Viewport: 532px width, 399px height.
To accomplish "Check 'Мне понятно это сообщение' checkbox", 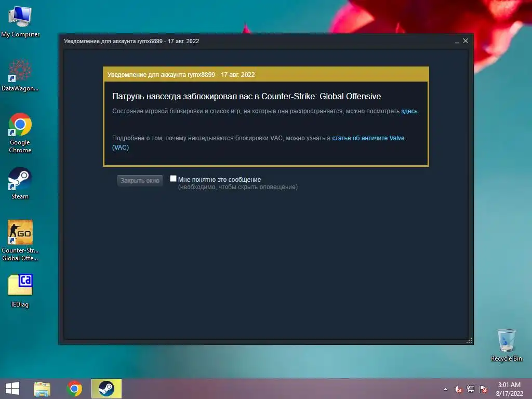I will (173, 179).
